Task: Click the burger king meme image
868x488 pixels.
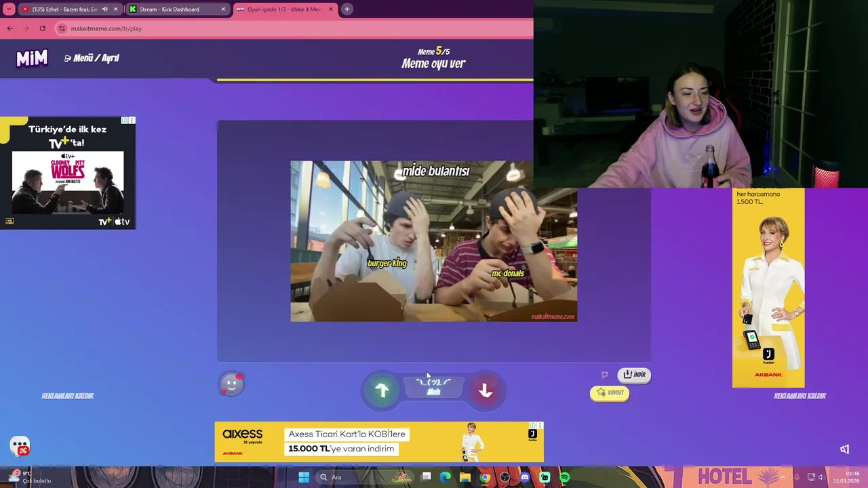Action: pyautogui.click(x=434, y=241)
